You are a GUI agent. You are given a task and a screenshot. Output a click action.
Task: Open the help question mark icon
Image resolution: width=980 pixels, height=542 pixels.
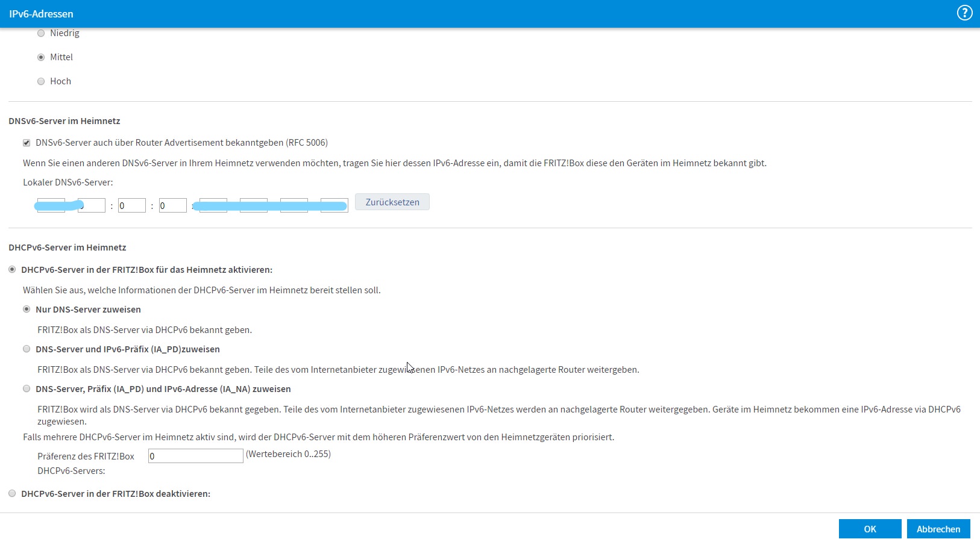coord(964,13)
